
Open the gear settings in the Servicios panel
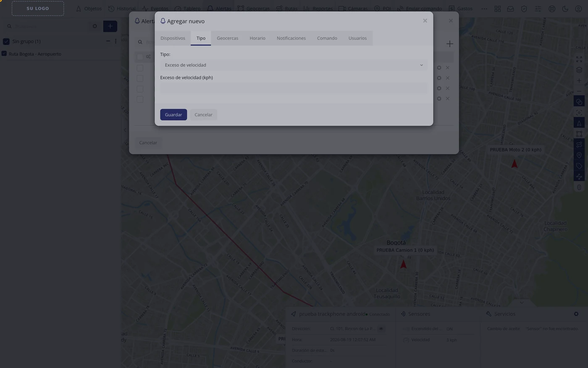[x=576, y=314]
